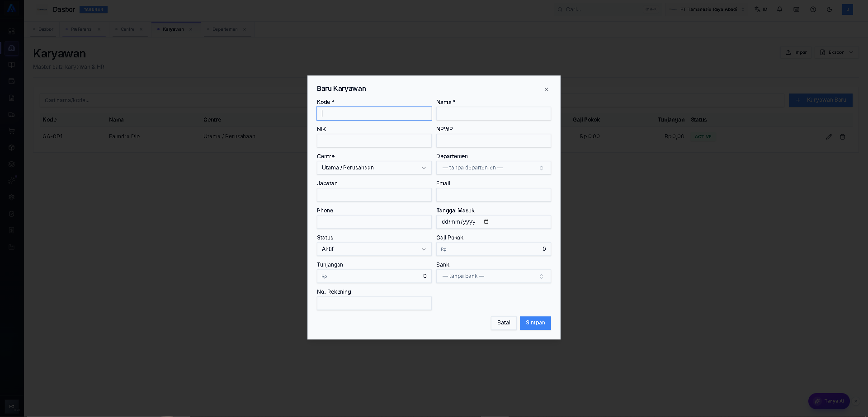Open the date picker calendar icon in Tanggal Masuk

click(486, 222)
